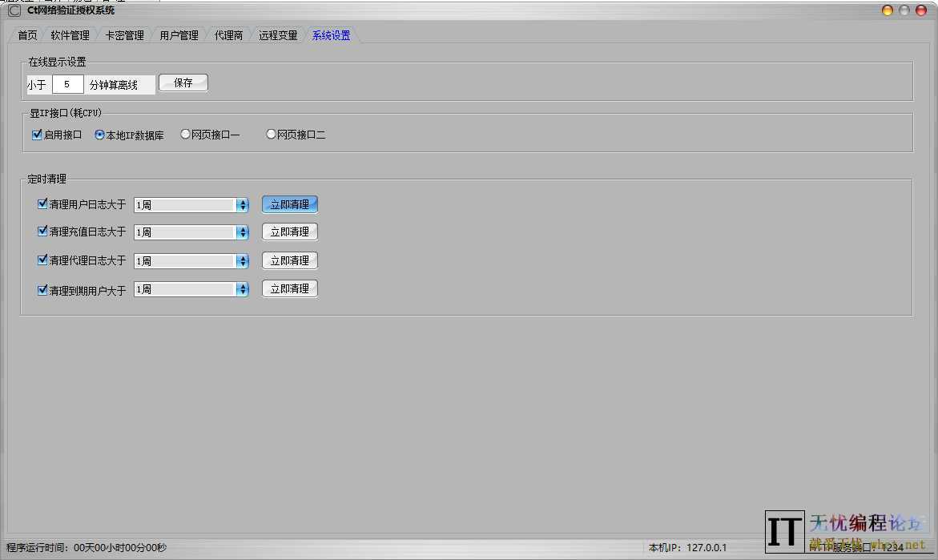
Task: Open the 软件管理 tab
Action: click(x=70, y=35)
